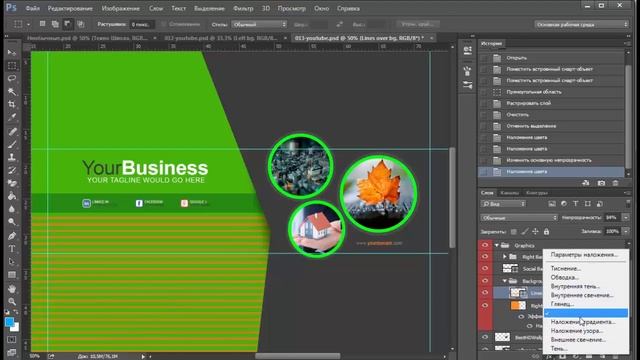Select the Clone Stamp tool

pyautogui.click(x=12, y=157)
